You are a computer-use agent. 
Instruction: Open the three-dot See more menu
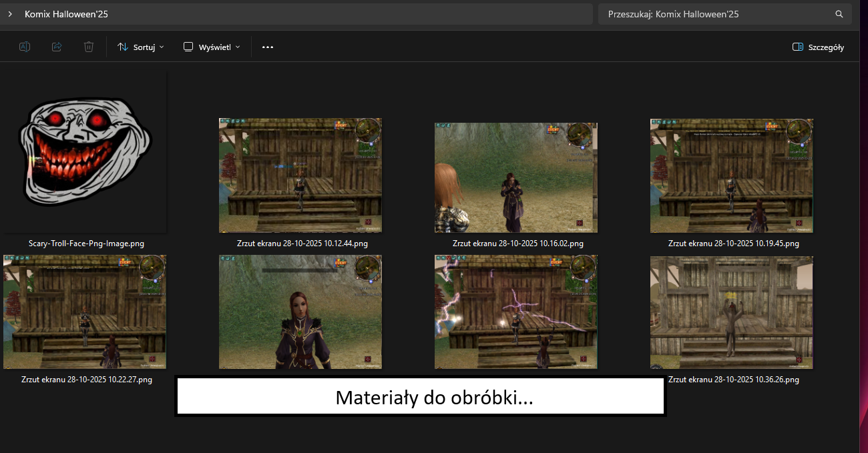coord(268,47)
